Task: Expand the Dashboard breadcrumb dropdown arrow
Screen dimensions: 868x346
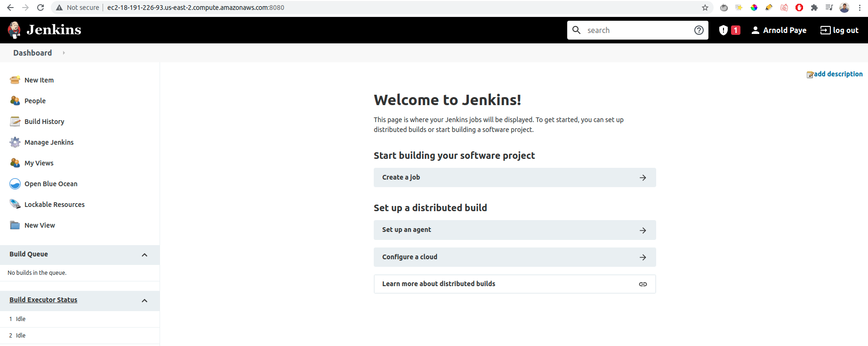Action: [64, 53]
